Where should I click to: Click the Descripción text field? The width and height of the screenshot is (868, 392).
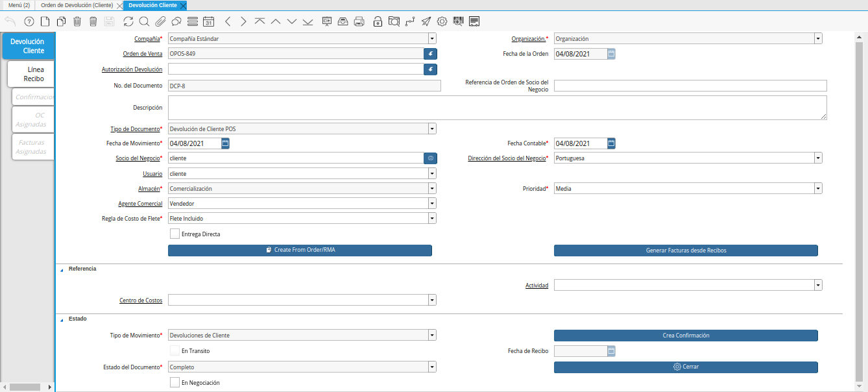pos(497,108)
